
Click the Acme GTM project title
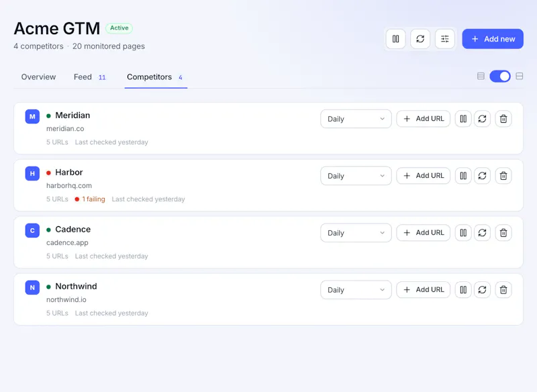pyautogui.click(x=57, y=28)
